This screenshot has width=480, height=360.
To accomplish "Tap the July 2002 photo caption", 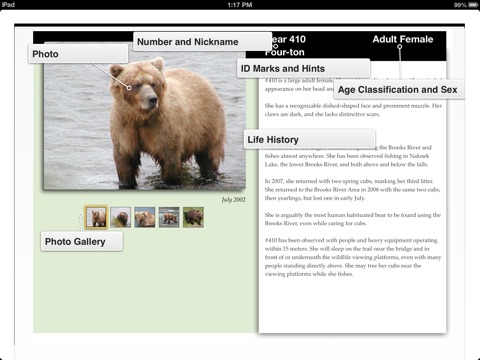I will pyautogui.click(x=233, y=199).
